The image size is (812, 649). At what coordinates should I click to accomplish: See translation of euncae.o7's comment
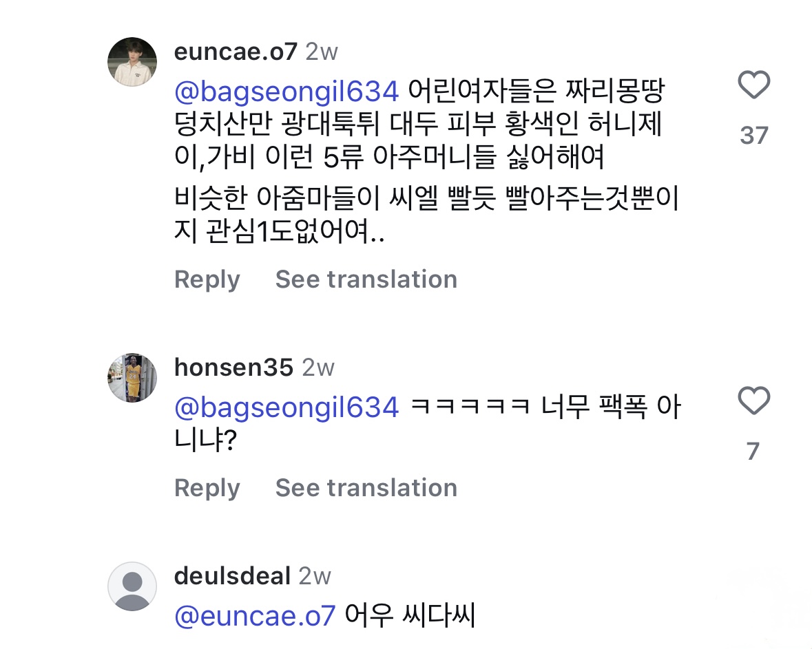click(x=366, y=279)
